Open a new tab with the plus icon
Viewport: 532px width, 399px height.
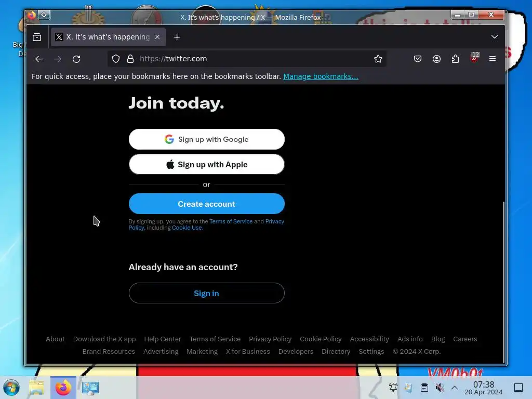coord(177,37)
